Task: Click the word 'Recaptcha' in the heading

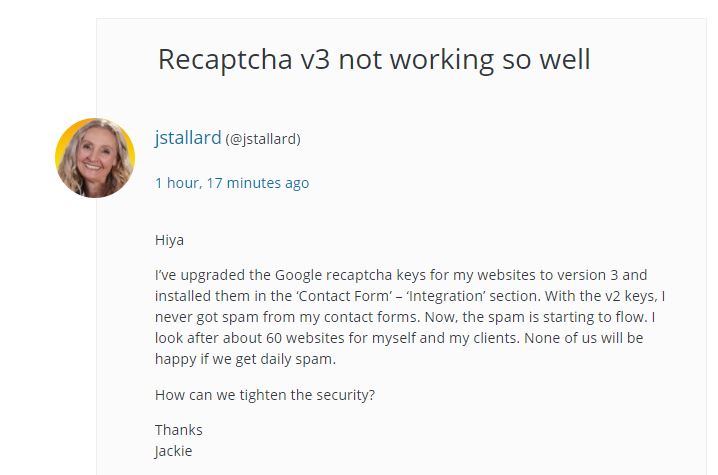Action: (x=224, y=59)
